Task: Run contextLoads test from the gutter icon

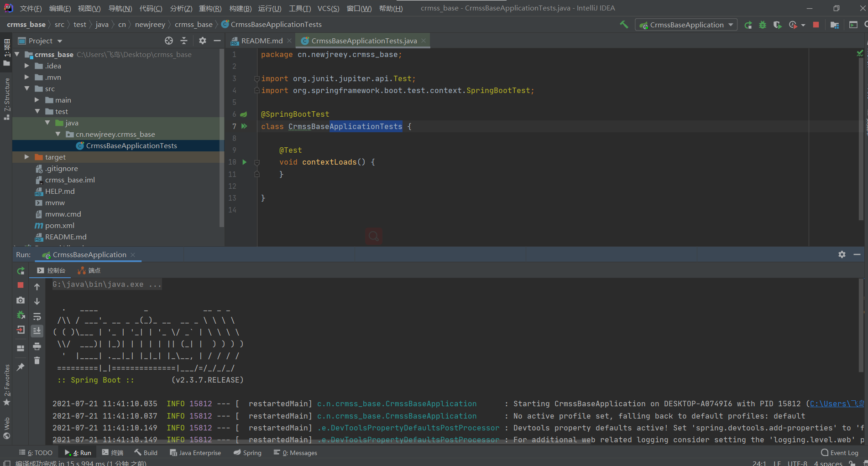Action: pos(245,162)
